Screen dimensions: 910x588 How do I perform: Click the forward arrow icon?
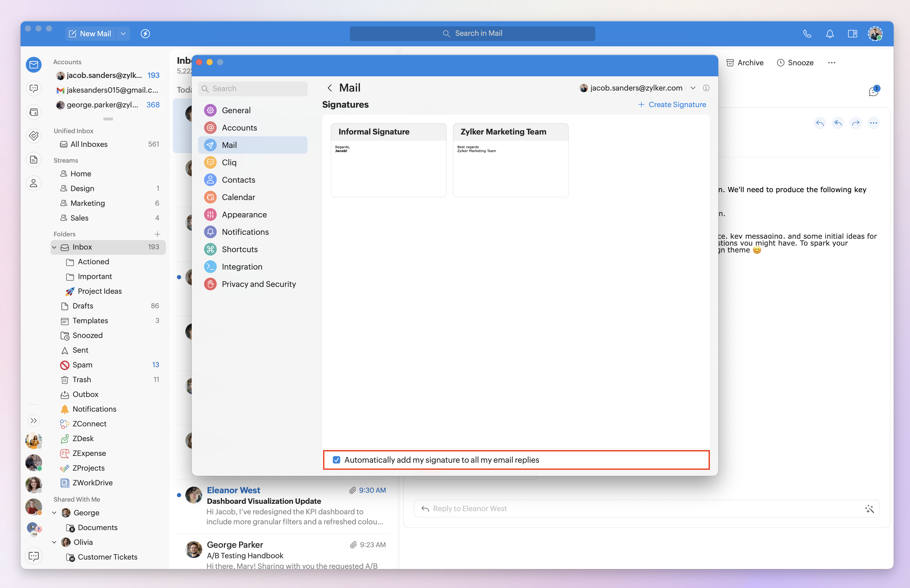855,123
